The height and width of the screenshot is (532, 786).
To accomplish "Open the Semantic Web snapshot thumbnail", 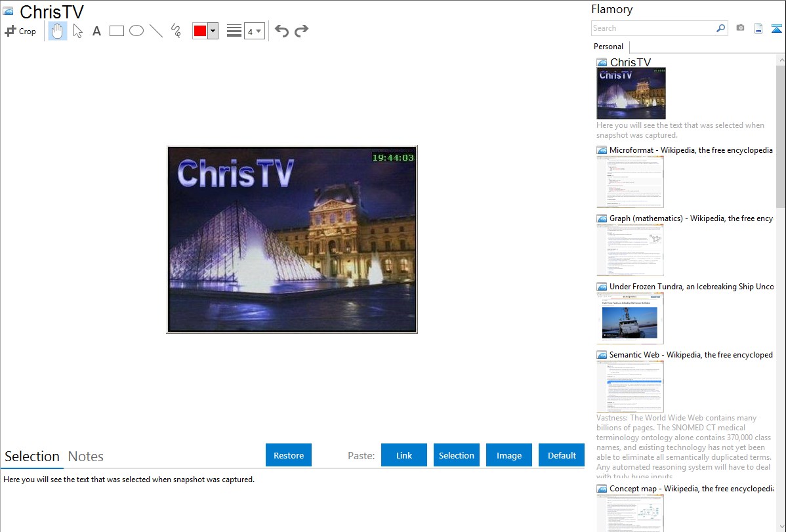I will (x=630, y=386).
